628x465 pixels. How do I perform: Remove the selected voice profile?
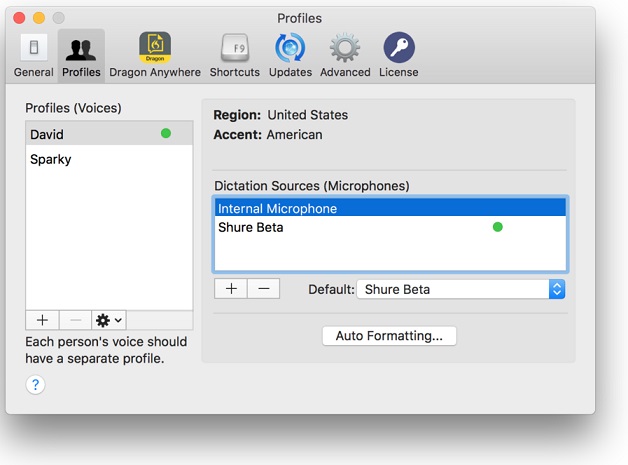click(75, 320)
